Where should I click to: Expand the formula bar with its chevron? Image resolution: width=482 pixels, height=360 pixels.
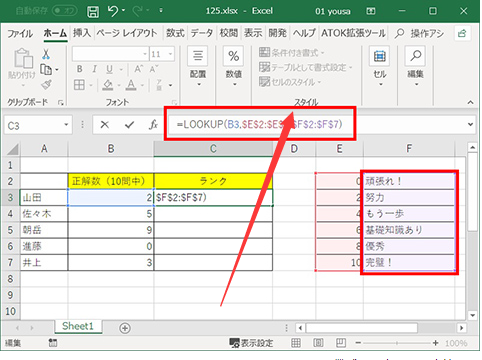[470, 125]
